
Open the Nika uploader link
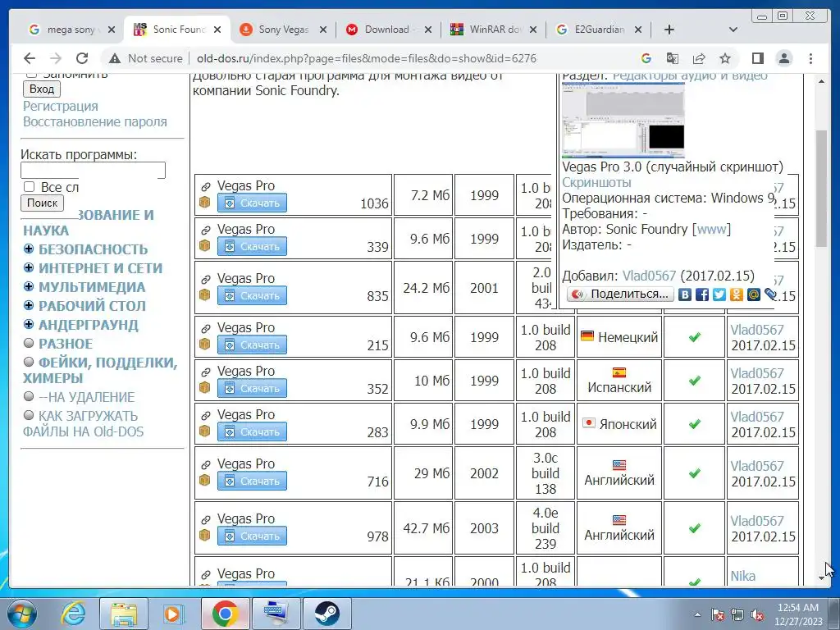pyautogui.click(x=742, y=576)
